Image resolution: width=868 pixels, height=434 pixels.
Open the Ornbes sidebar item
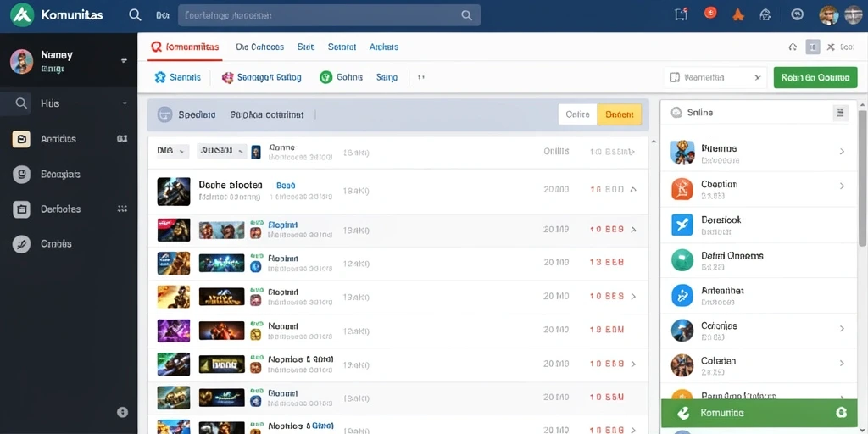pyautogui.click(x=69, y=243)
